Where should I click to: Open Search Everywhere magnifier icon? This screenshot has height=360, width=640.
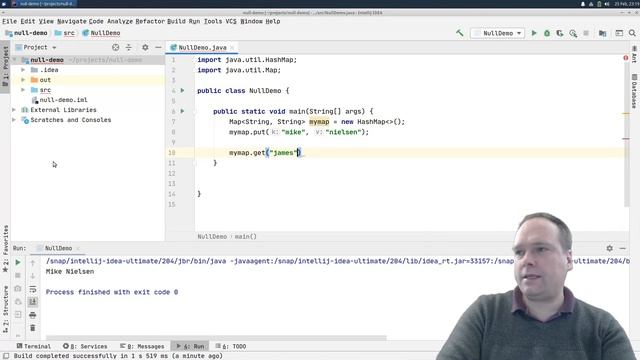(632, 33)
